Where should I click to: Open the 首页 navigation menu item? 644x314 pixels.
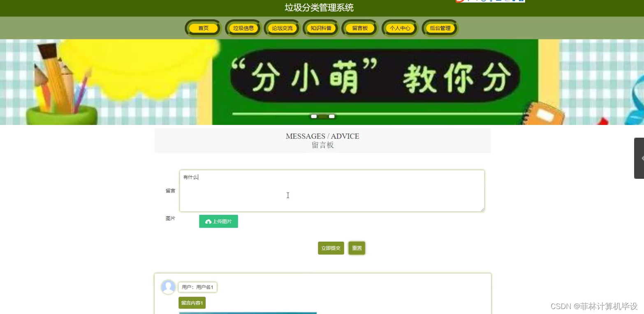(x=203, y=28)
